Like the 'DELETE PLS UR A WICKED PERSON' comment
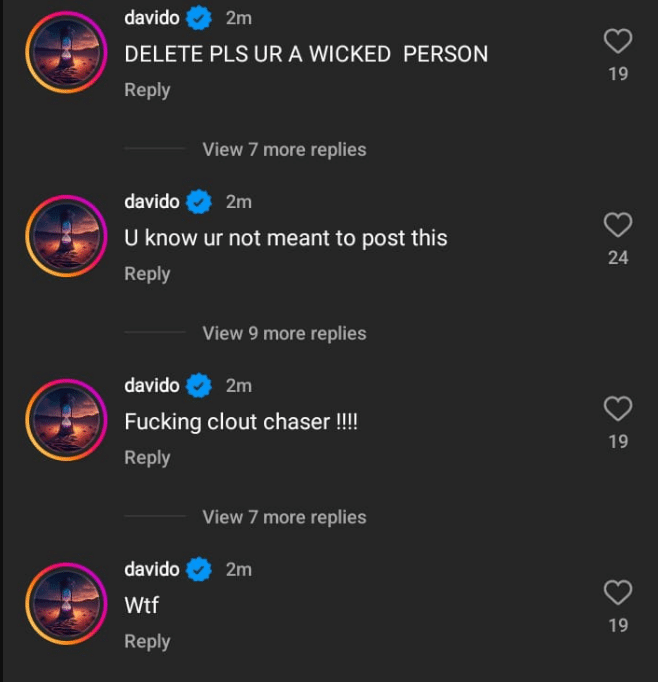This screenshot has width=658, height=682. tap(618, 41)
